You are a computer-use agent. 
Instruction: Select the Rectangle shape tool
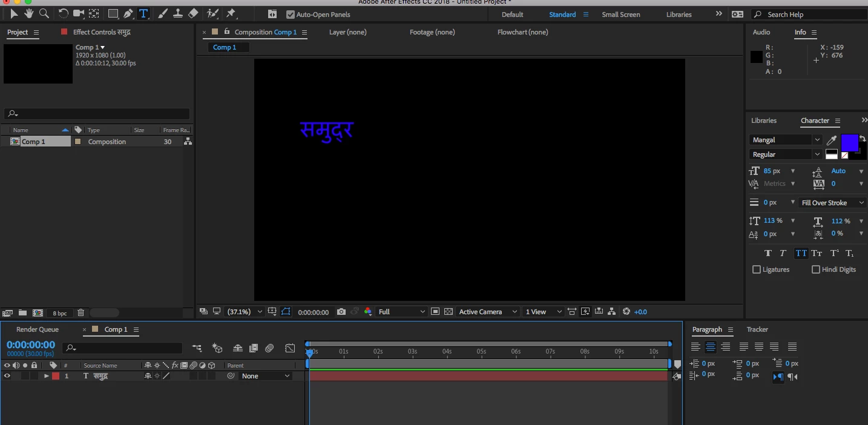113,13
